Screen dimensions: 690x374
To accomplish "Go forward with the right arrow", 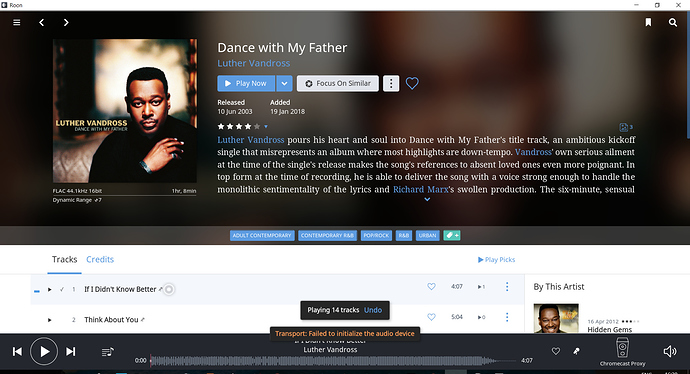I will pyautogui.click(x=66, y=22).
